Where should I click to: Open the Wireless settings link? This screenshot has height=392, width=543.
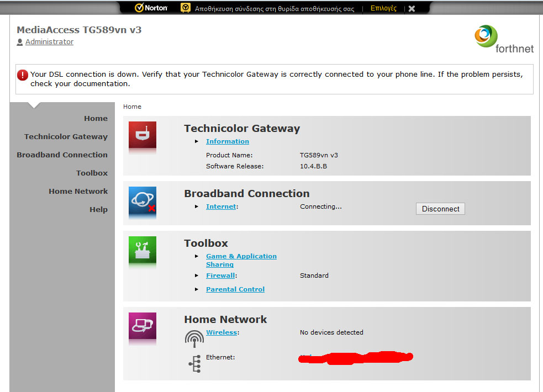(222, 332)
